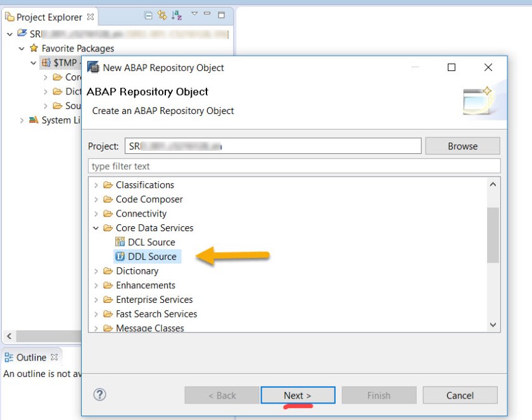Expand the Enhancements category
The height and width of the screenshot is (420, 532).
(96, 285)
